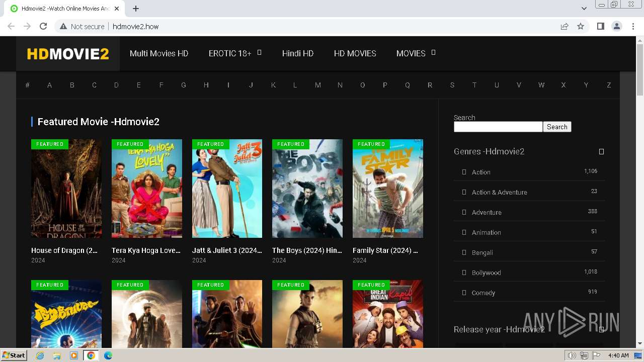This screenshot has width=644, height=362.
Task: Open The Boys poster
Action: click(x=307, y=189)
